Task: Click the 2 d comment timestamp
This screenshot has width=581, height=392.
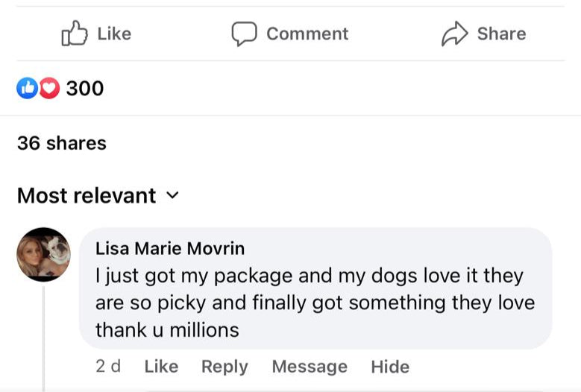Action: coord(108,367)
